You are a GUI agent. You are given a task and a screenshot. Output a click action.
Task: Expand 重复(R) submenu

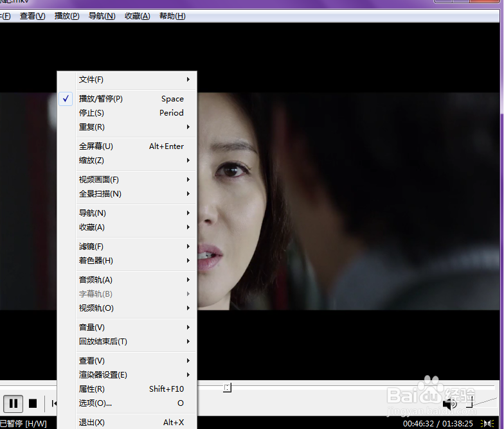pos(127,127)
